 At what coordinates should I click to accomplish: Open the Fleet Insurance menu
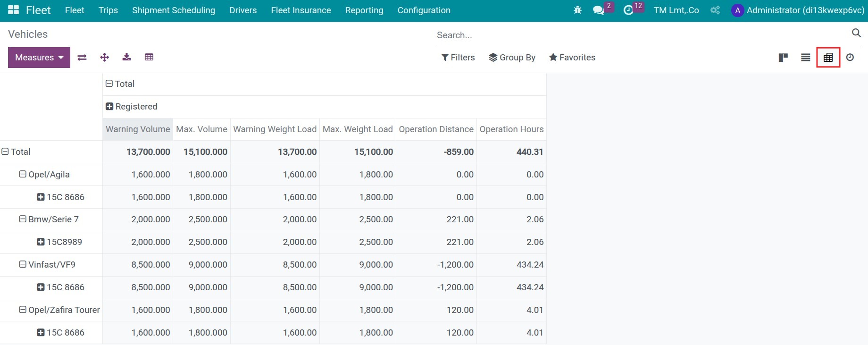[x=301, y=10]
